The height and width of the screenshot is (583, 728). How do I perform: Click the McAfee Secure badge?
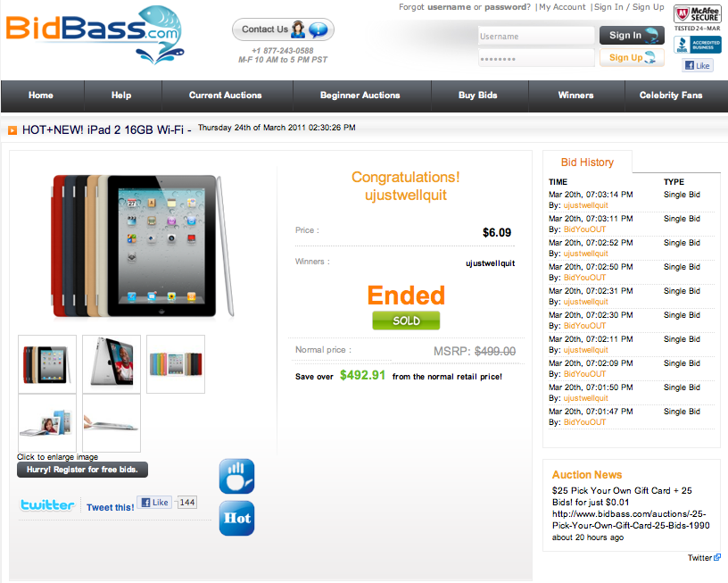[x=698, y=19]
